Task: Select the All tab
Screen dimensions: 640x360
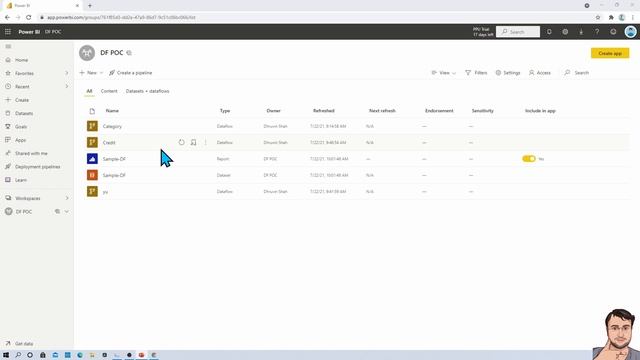Action: coord(89,91)
